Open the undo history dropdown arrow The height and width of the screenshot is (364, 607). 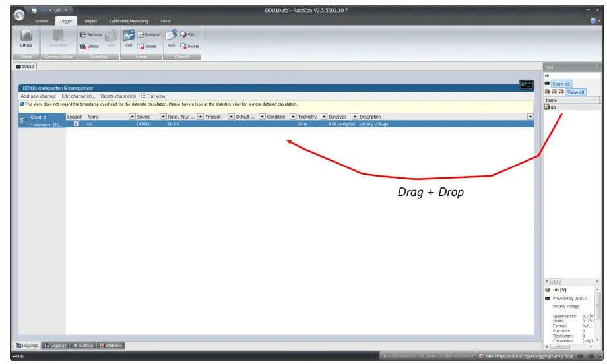[50, 11]
